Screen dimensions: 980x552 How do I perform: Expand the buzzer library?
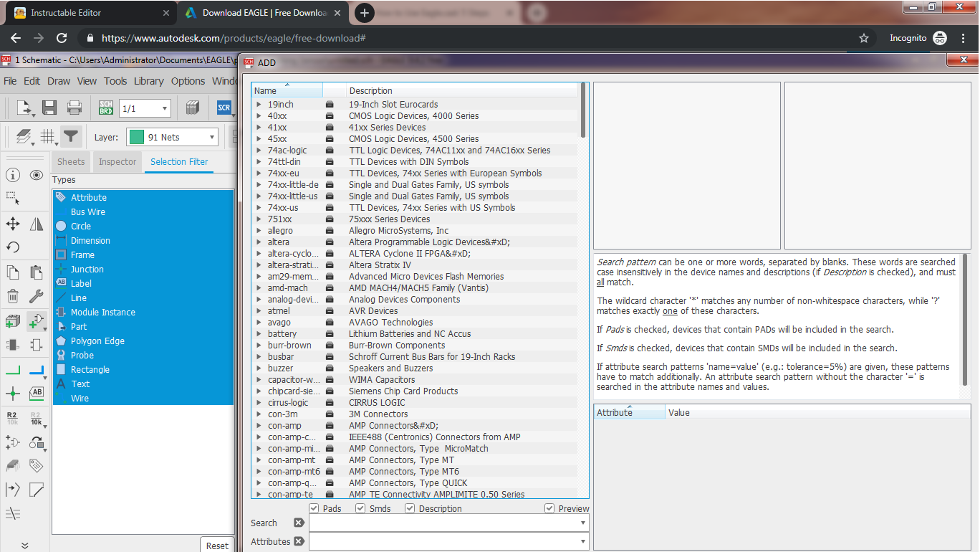[x=259, y=368]
